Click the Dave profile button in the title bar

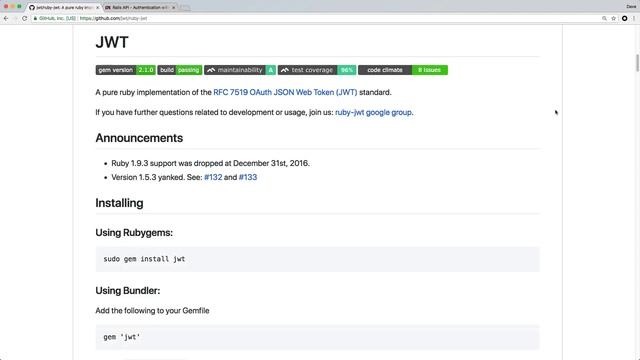click(x=631, y=7)
